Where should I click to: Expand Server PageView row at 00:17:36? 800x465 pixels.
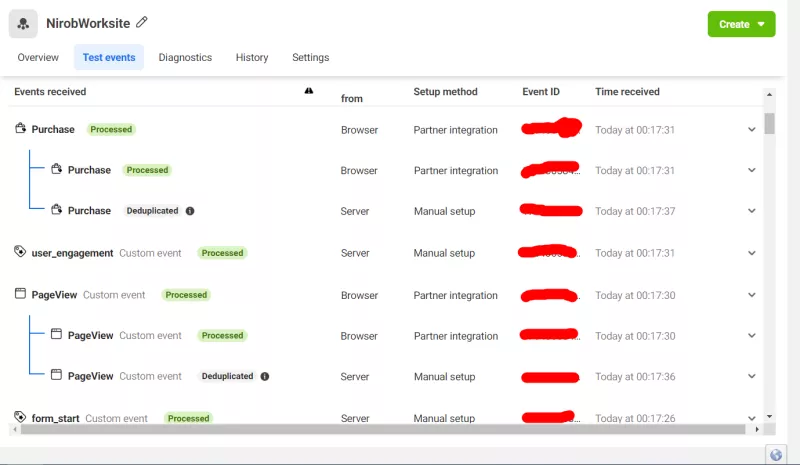pos(752,376)
